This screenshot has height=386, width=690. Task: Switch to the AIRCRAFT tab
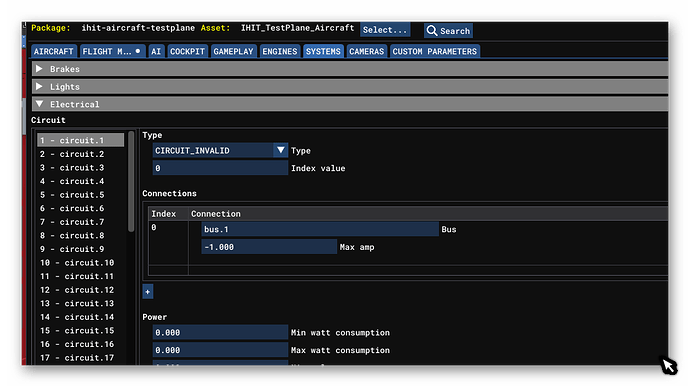click(x=54, y=51)
